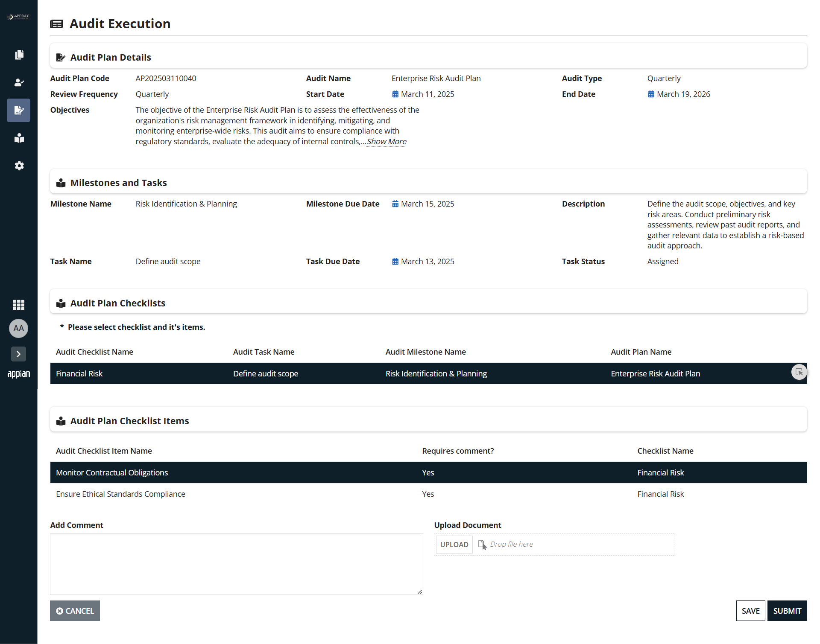The height and width of the screenshot is (644, 820).
Task: Click the UPLOAD button
Action: tap(454, 544)
